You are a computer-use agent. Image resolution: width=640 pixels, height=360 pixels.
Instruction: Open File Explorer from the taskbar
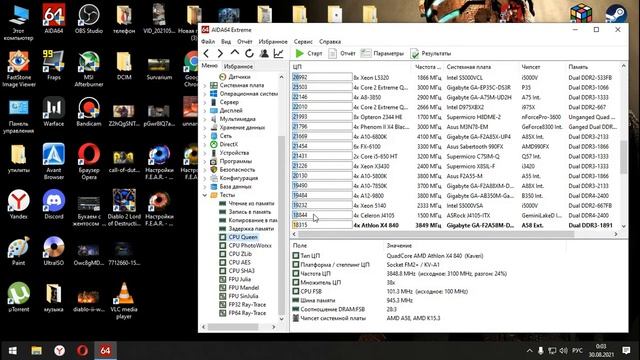coord(36,351)
